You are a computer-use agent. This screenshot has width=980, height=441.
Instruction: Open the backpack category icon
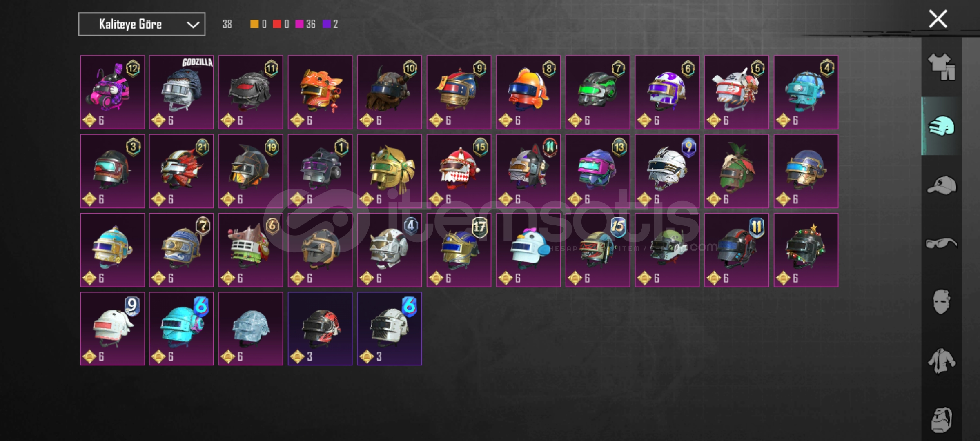(x=941, y=419)
